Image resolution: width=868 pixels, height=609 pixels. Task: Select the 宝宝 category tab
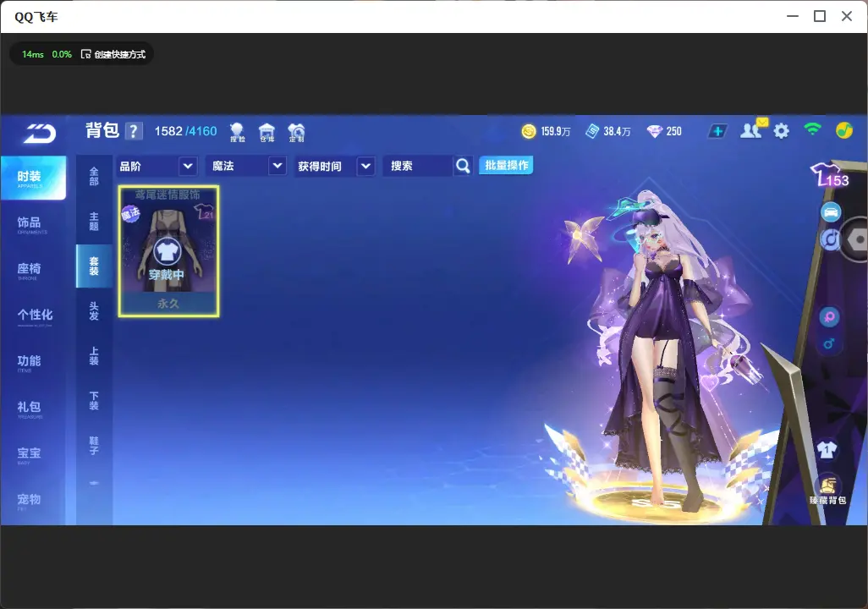click(33, 454)
